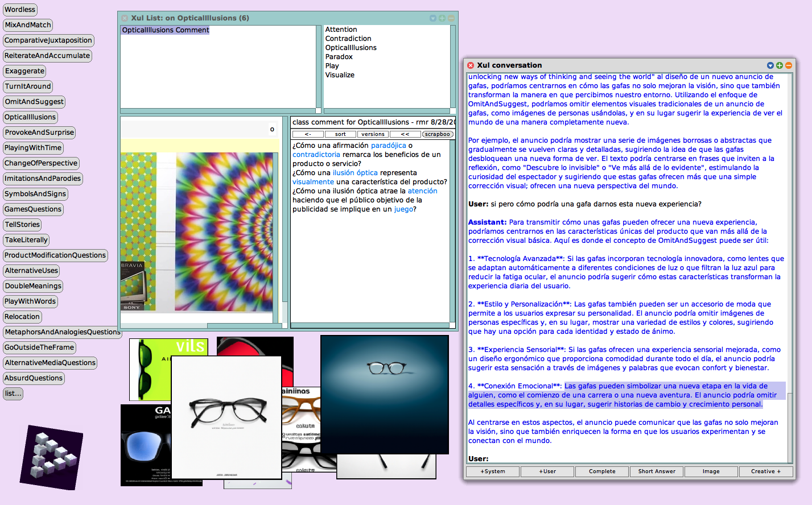The width and height of the screenshot is (812, 505).
Task: Close the Xul List window
Action: click(125, 18)
